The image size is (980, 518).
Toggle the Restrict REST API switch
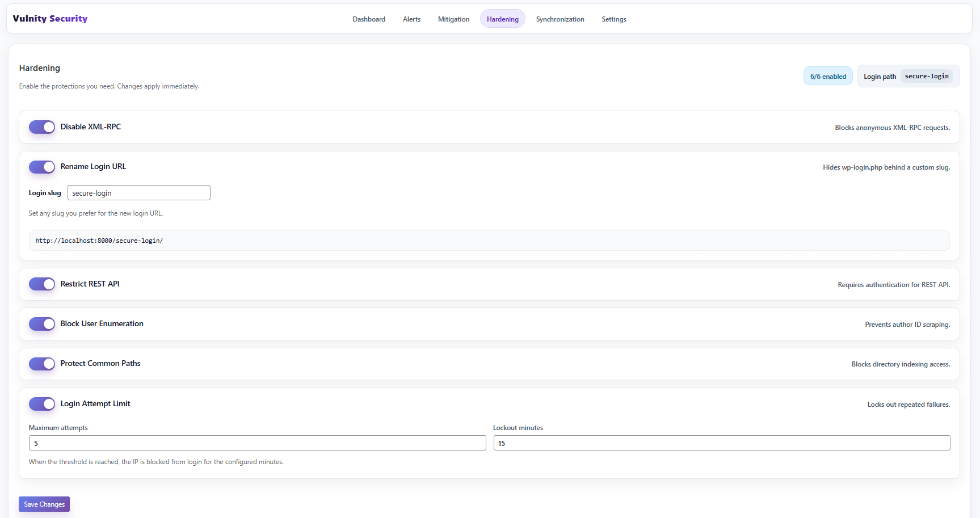point(42,284)
